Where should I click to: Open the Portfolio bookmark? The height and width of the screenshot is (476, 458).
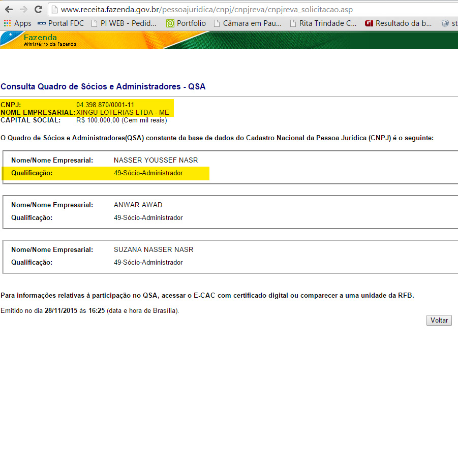pyautogui.click(x=186, y=23)
